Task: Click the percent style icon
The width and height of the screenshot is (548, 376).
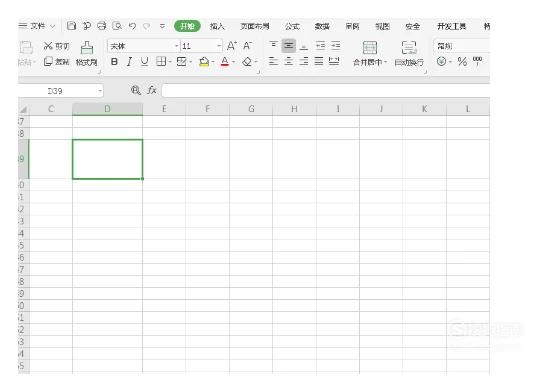Action: 462,62
